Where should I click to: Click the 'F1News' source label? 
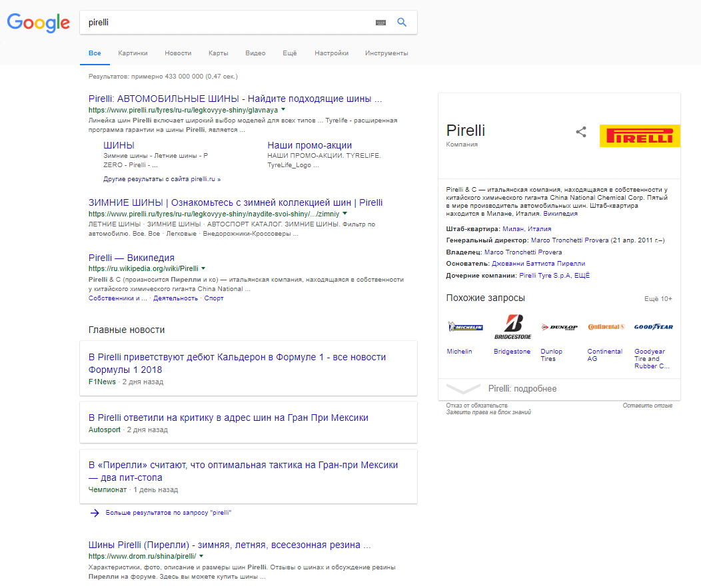pos(102,382)
